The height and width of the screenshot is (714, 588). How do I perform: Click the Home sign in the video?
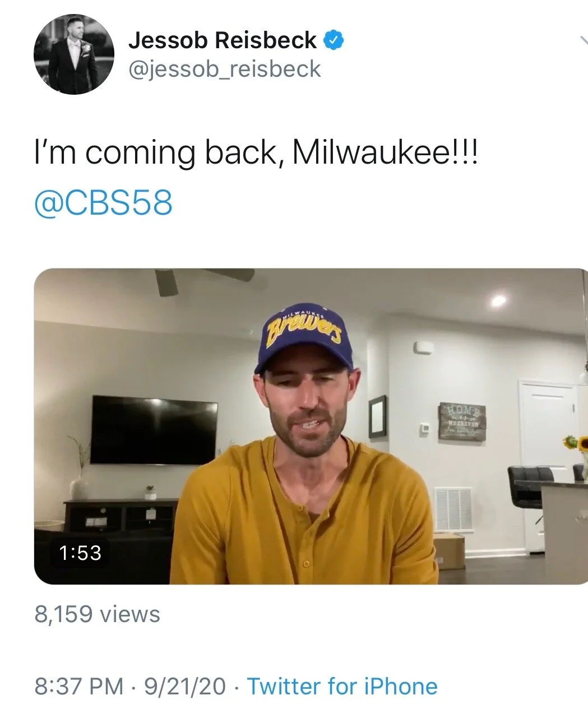pos(462,421)
